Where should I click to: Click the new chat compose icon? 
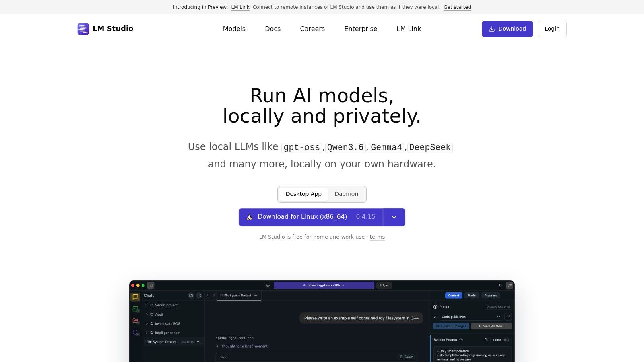[199, 296]
